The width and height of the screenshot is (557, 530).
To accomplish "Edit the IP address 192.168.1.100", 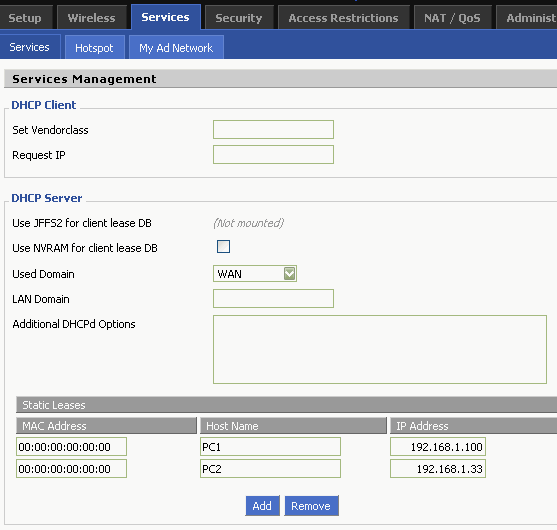I will pos(438,447).
